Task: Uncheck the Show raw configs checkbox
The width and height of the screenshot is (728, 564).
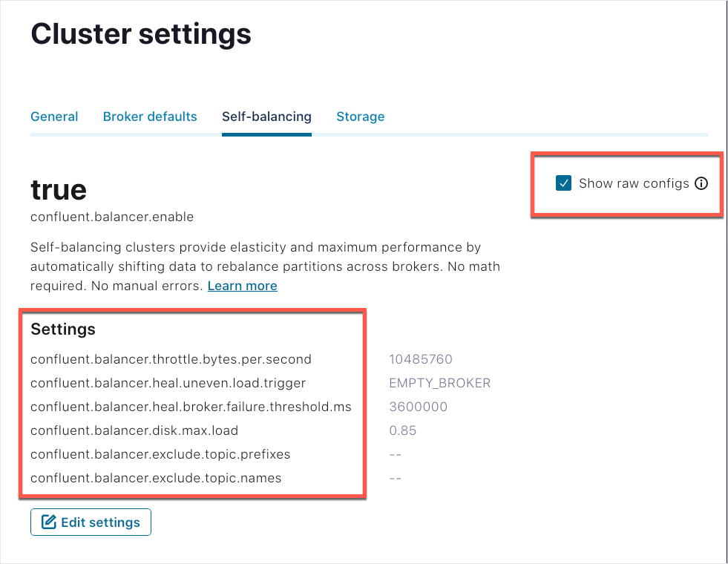Action: [x=563, y=183]
